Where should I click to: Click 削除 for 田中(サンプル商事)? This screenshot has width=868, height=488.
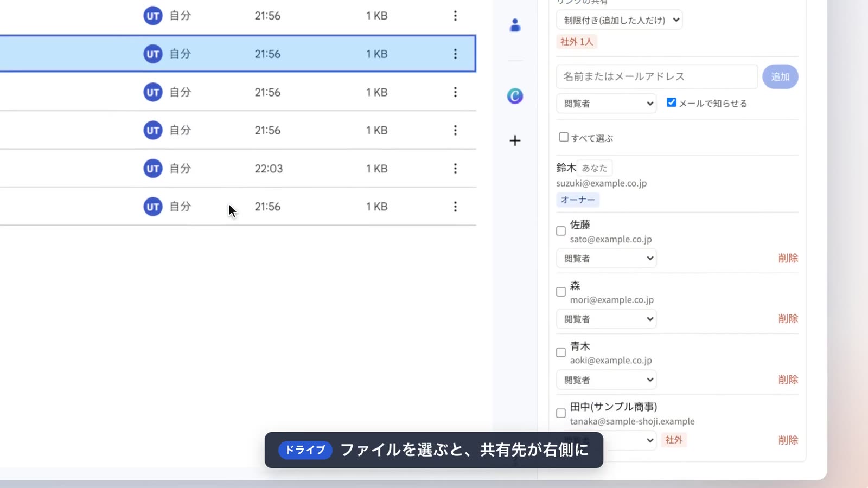(788, 440)
